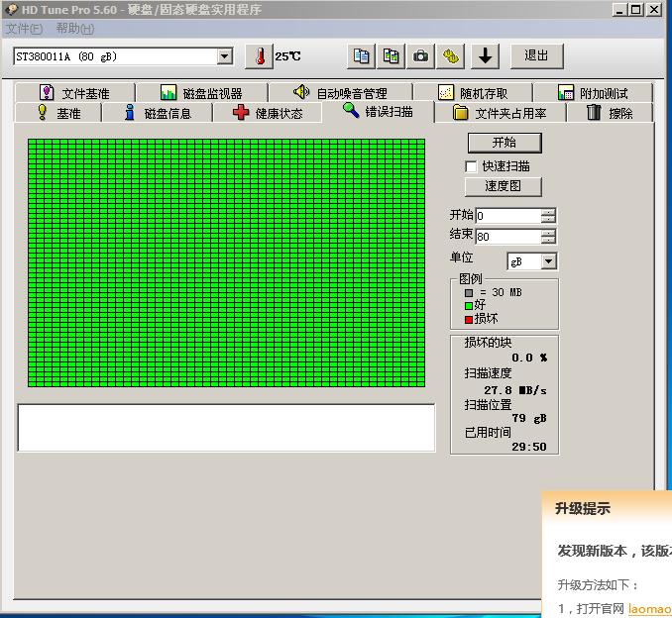Click the thermometer temperature icon
Image resolution: width=672 pixels, height=618 pixels.
click(x=259, y=56)
